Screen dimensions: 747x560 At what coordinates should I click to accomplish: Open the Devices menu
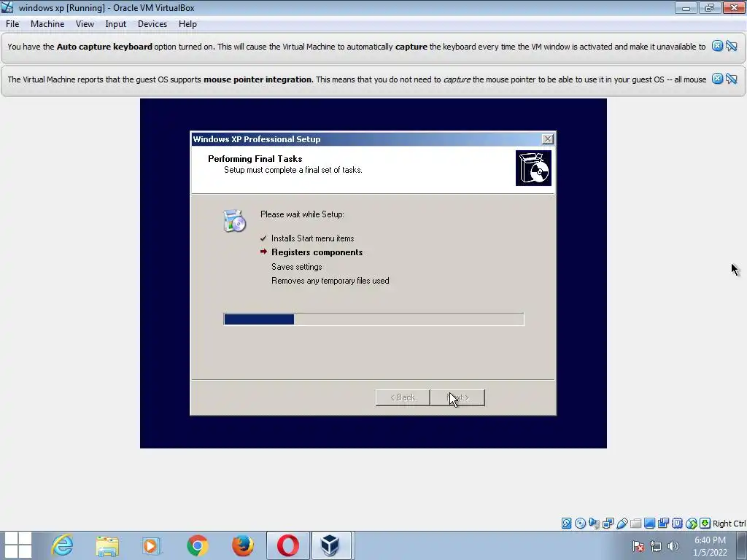pyautogui.click(x=152, y=24)
